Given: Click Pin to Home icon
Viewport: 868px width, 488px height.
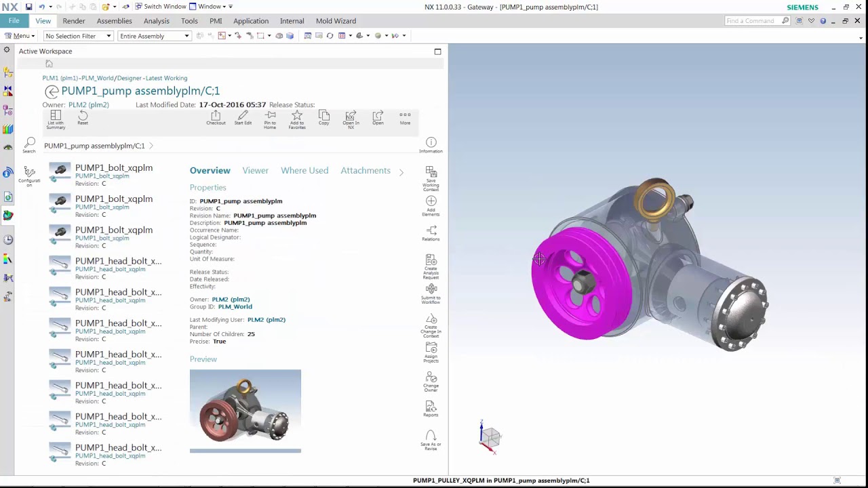Looking at the screenshot, I should click(x=270, y=119).
